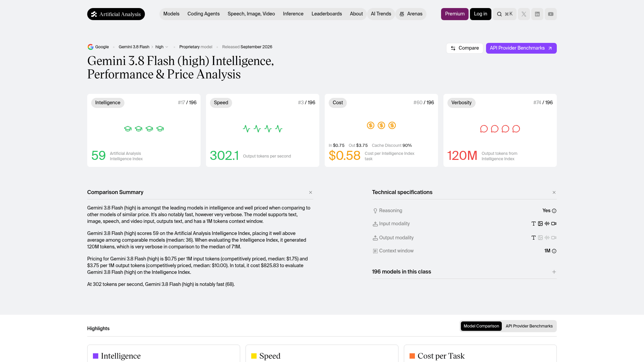Click the Verbosity pill label
The height and width of the screenshot is (362, 644).
462,103
